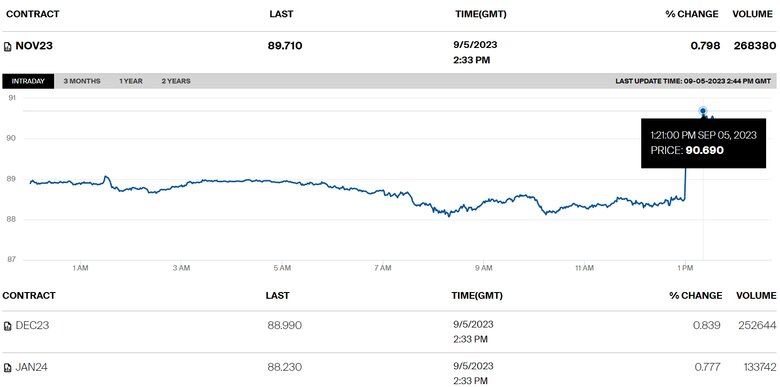Click the NOV23 contract document icon
Screen dimensions: 780x387
pyautogui.click(x=7, y=46)
